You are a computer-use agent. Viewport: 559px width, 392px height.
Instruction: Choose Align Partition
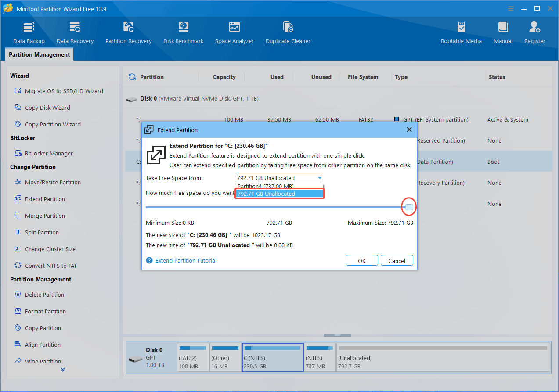(x=37, y=345)
